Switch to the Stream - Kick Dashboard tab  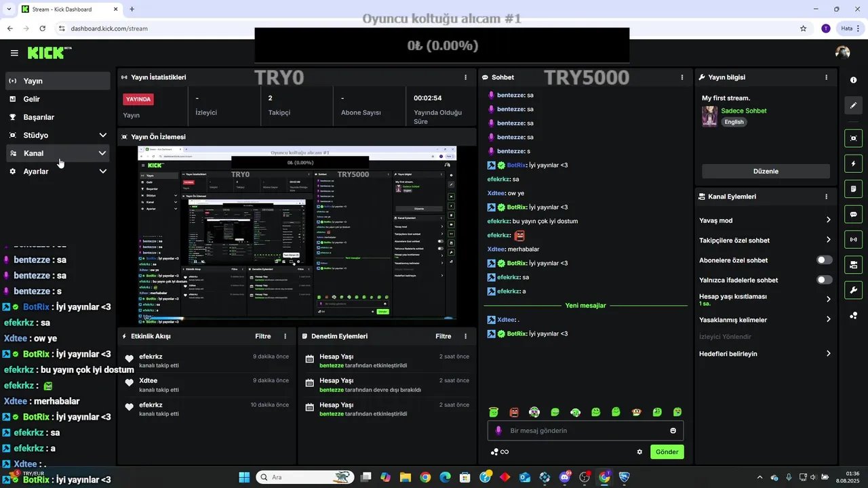70,9
